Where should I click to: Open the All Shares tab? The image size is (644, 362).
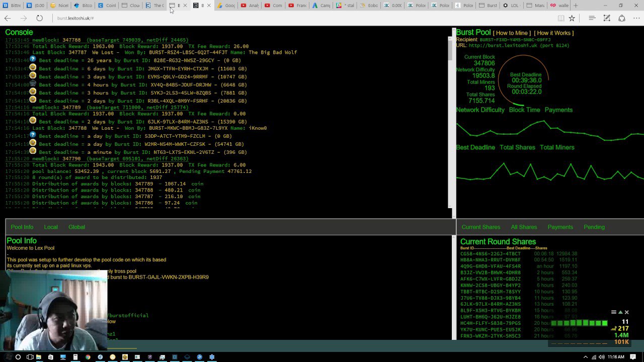click(524, 227)
